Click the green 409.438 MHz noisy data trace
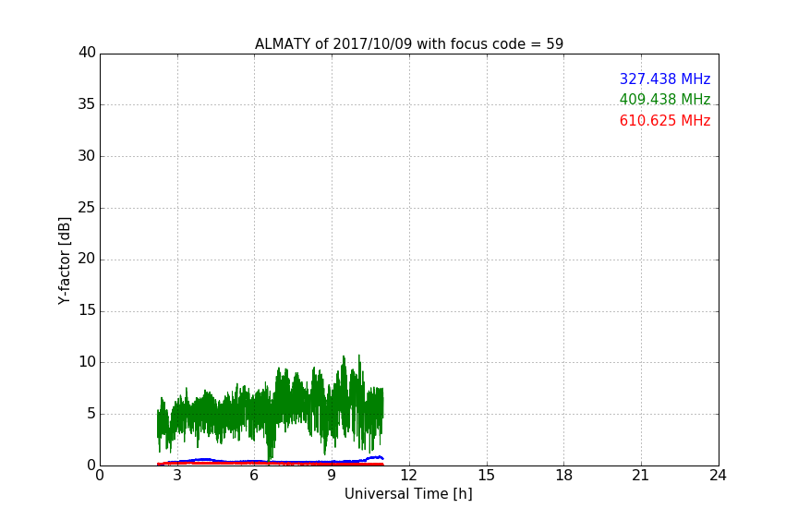Viewport: 798px width, 532px height. (270, 410)
